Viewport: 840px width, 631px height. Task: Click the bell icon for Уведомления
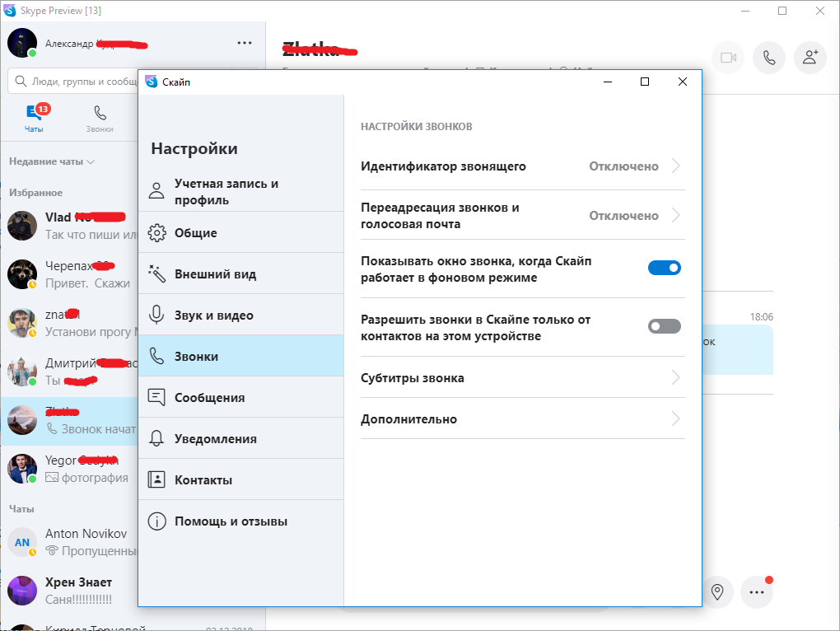click(156, 439)
